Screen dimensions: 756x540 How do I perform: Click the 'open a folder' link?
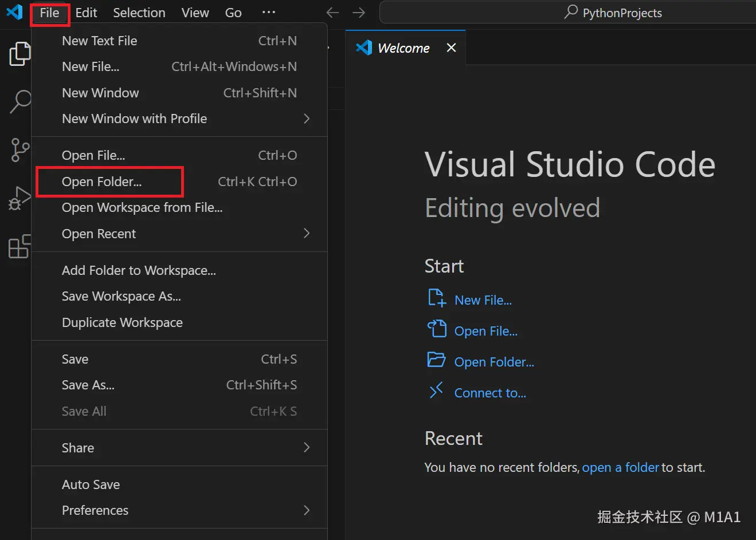click(620, 467)
